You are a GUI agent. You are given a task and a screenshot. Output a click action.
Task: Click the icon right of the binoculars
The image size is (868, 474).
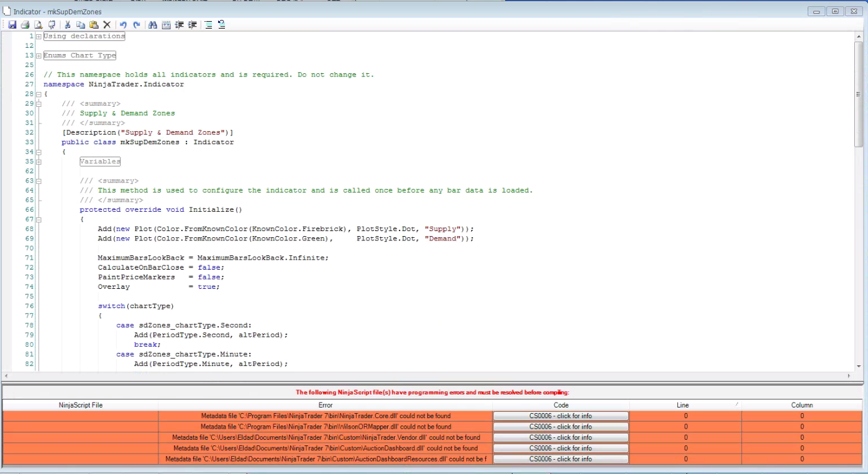coord(167,25)
